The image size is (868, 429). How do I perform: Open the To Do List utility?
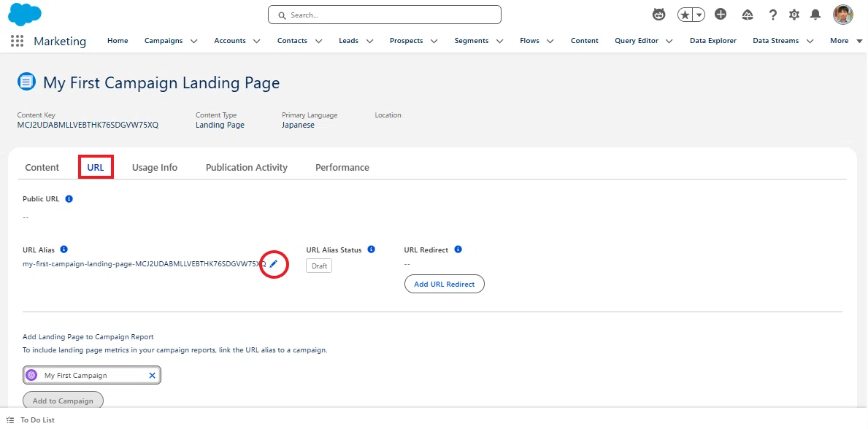[x=31, y=420]
